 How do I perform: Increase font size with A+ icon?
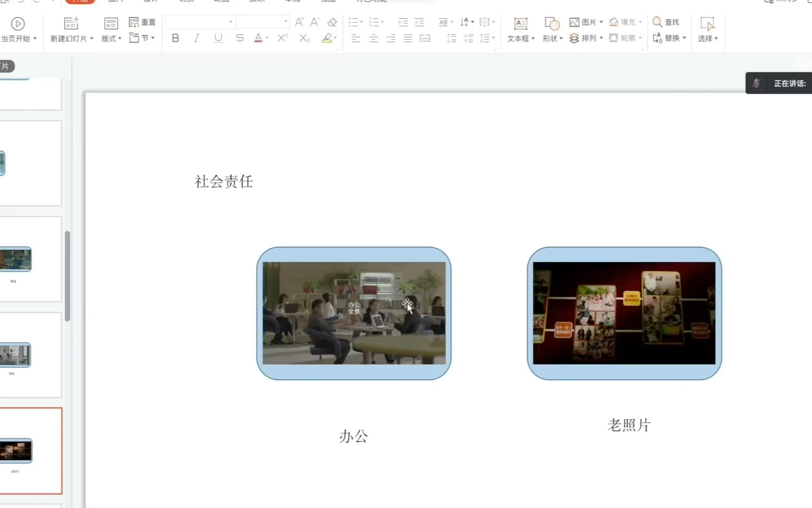click(299, 22)
